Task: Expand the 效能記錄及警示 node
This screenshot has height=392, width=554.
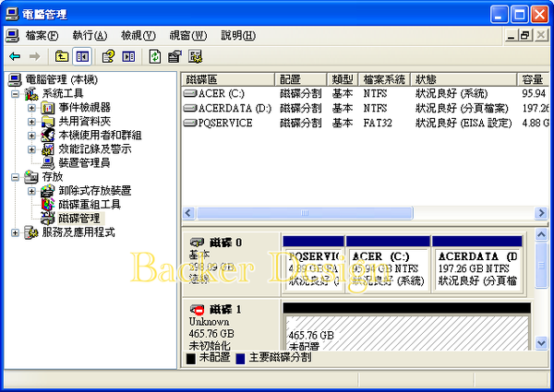Action: point(31,149)
